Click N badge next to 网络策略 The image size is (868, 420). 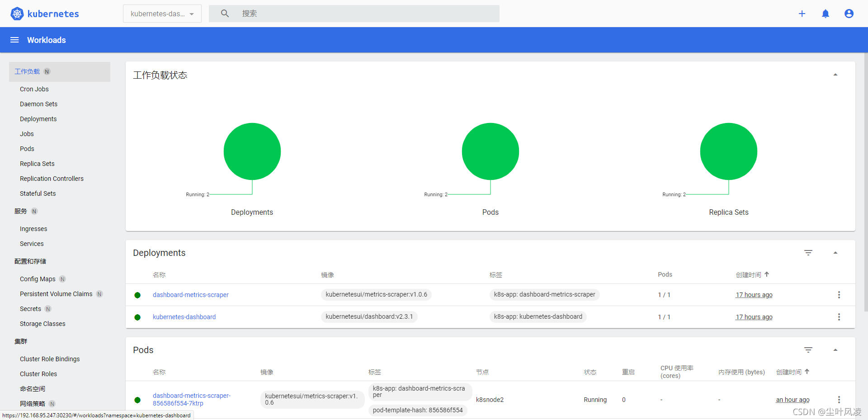tap(52, 404)
